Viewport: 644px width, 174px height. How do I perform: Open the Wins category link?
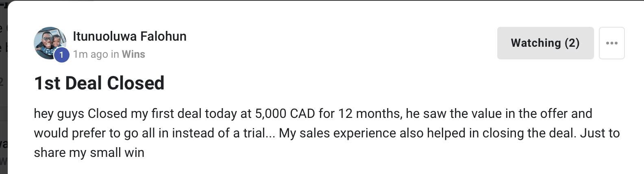click(133, 54)
